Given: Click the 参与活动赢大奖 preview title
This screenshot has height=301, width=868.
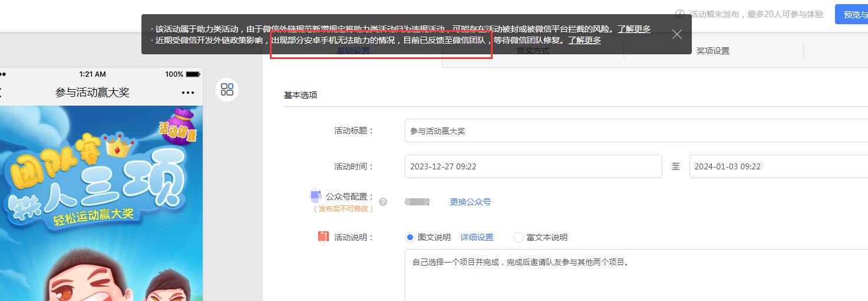Looking at the screenshot, I should (x=93, y=93).
